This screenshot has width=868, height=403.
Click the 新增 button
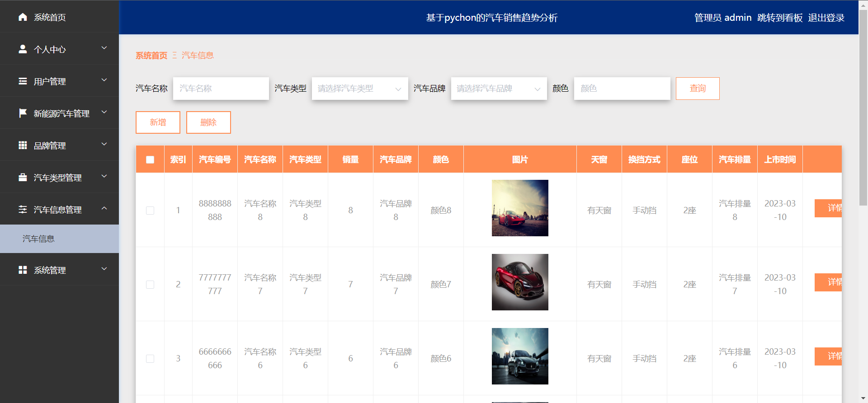158,122
